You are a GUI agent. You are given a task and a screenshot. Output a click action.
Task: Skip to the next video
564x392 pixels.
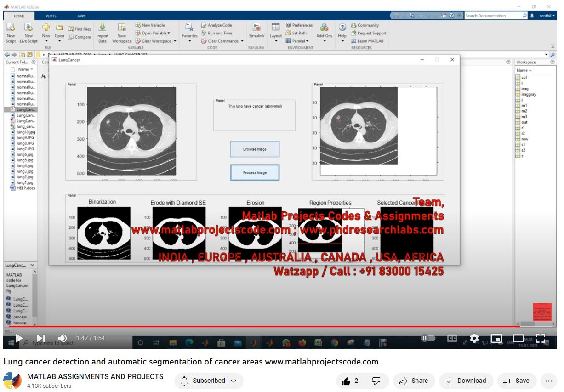(41, 338)
